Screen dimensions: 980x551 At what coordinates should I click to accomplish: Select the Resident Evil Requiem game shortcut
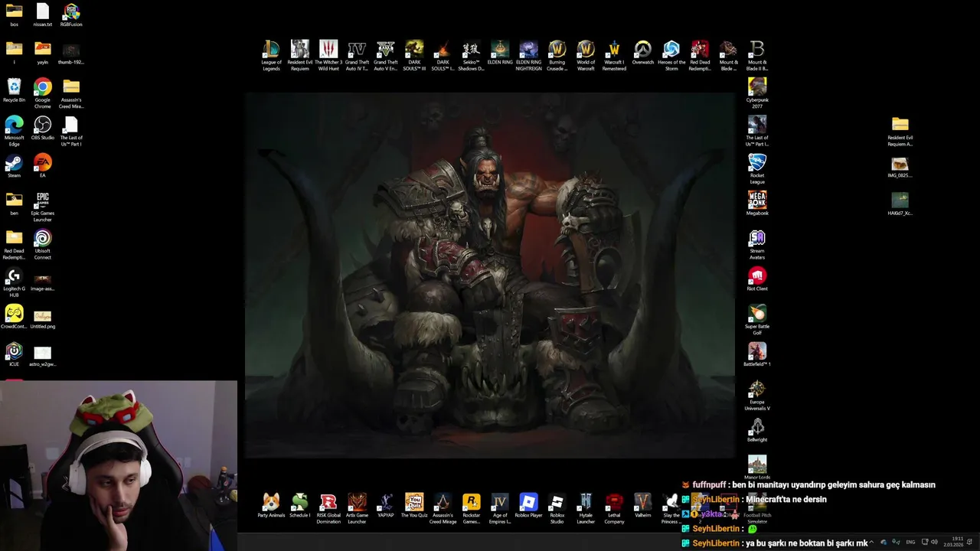(300, 55)
